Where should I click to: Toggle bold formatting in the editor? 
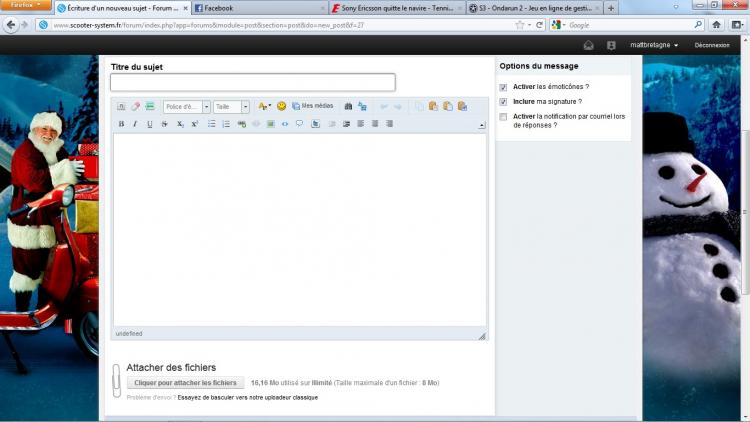click(x=121, y=124)
